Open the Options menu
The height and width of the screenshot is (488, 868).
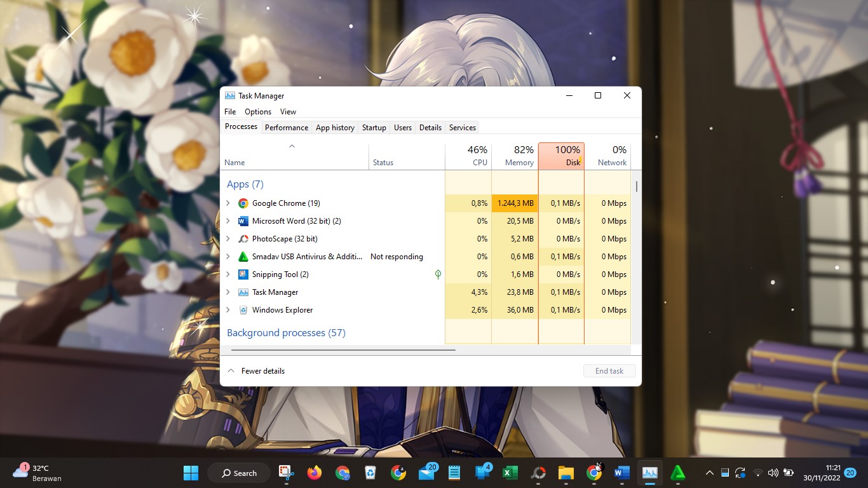point(258,112)
